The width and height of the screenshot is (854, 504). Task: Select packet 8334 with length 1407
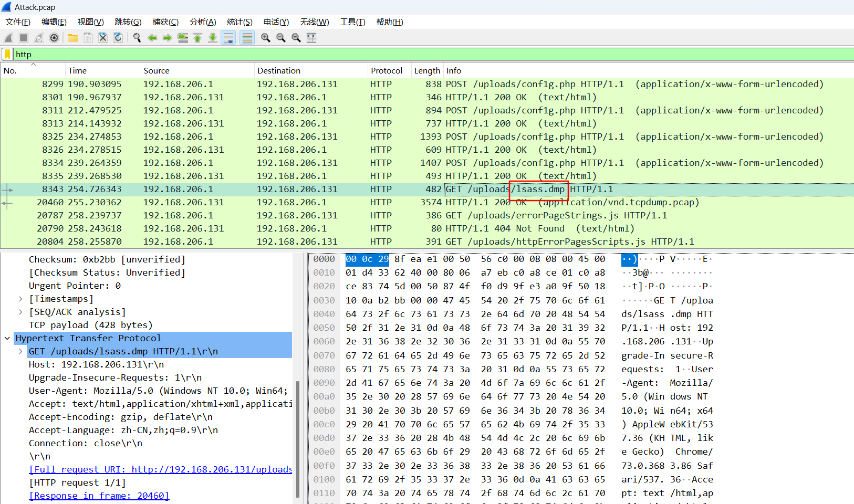tap(427, 163)
